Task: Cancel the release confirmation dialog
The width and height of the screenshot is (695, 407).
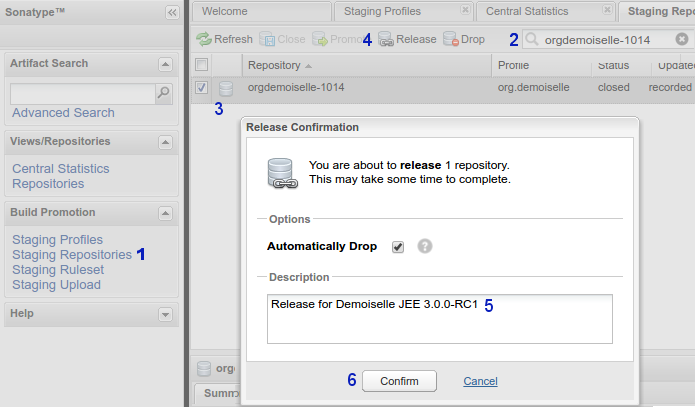Action: click(480, 381)
